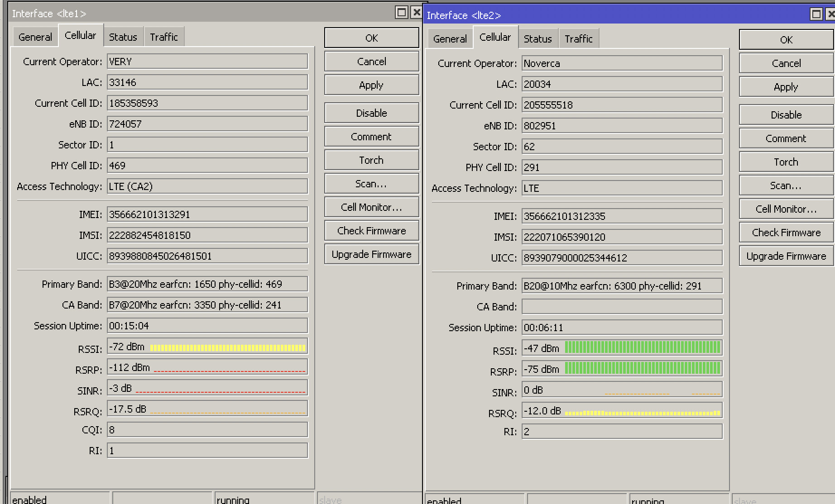Click the Session Uptime field of lte2
The width and height of the screenshot is (835, 504).
coord(621,327)
